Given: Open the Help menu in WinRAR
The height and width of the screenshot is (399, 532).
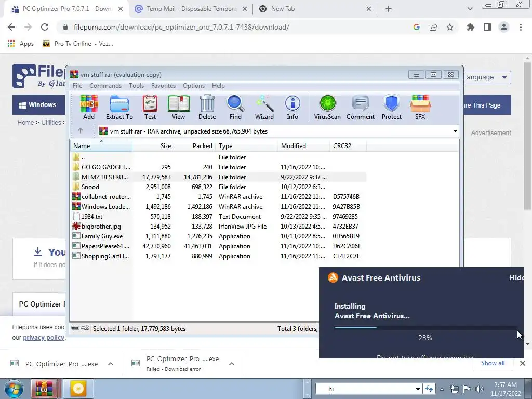Looking at the screenshot, I should (x=218, y=86).
